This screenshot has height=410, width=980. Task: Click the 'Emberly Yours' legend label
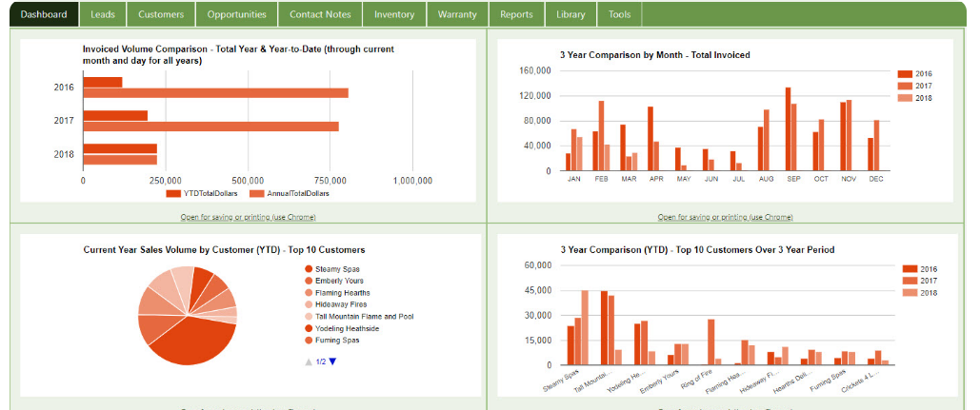[339, 281]
